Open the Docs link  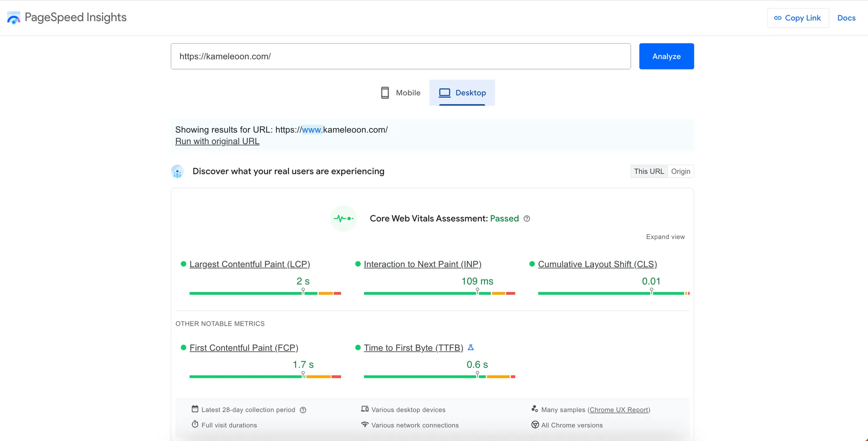click(846, 18)
